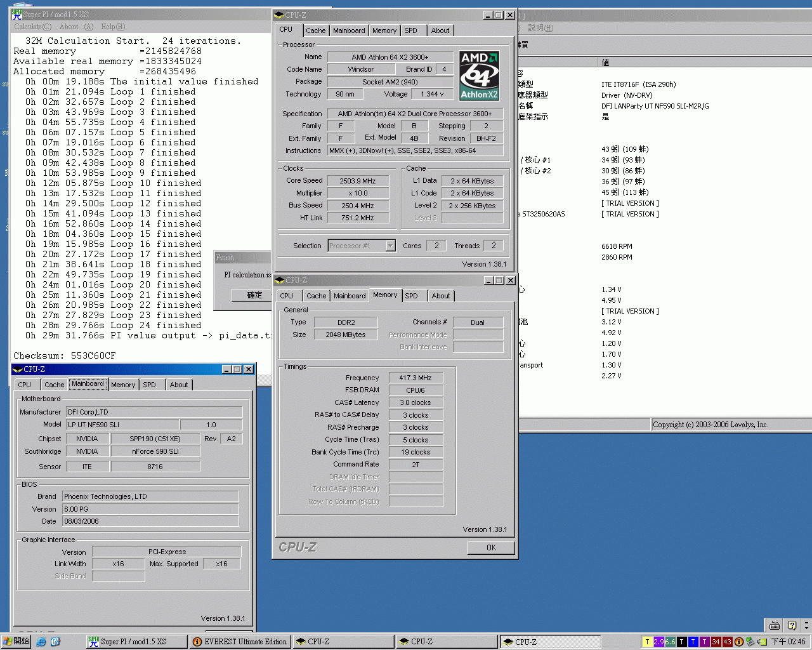Click the Checksum: 553C60CF line in Super PI

(65, 355)
